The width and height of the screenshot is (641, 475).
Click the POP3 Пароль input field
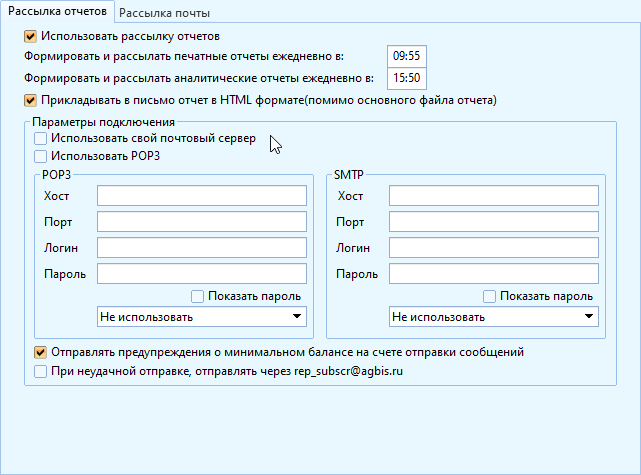click(x=201, y=274)
